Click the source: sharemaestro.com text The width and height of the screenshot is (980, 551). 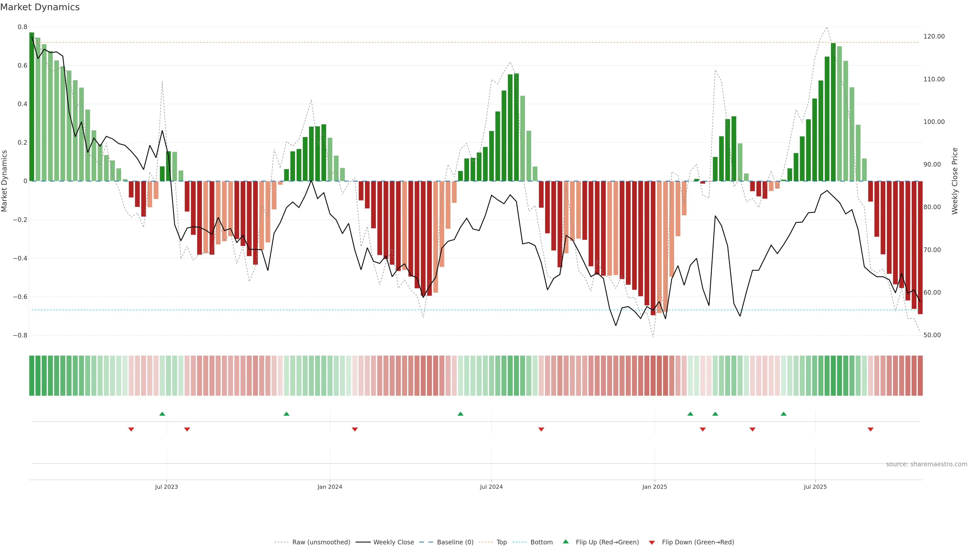click(x=926, y=464)
